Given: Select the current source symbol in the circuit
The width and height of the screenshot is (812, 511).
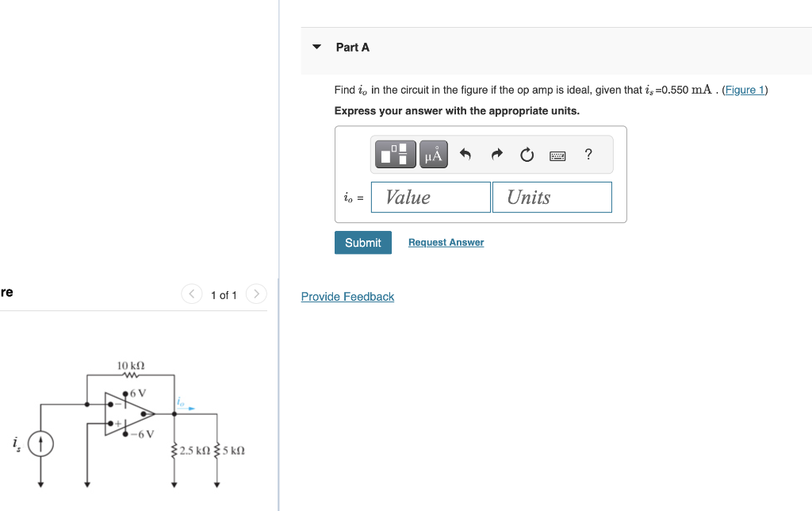Looking at the screenshot, I should (x=40, y=444).
